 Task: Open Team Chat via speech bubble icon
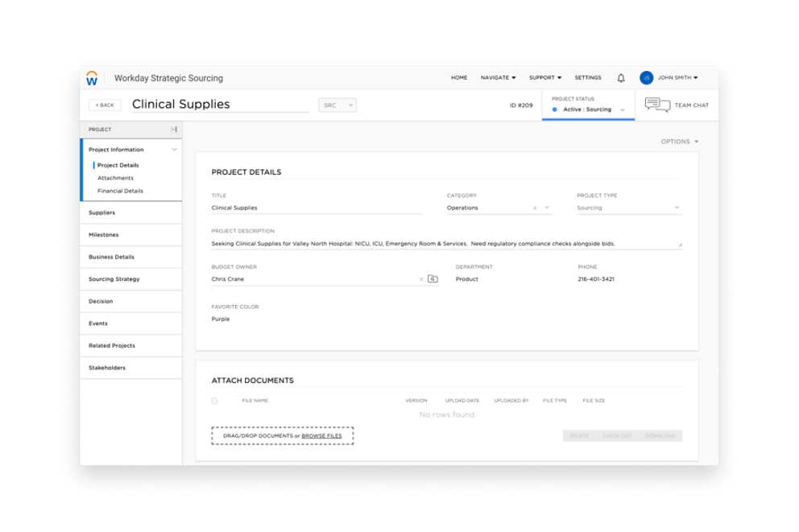pyautogui.click(x=658, y=105)
